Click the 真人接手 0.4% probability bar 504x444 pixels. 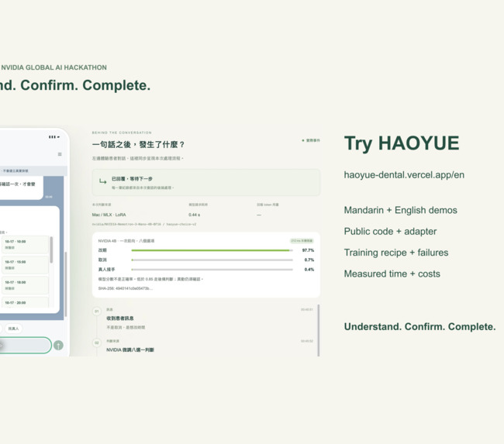click(x=212, y=270)
